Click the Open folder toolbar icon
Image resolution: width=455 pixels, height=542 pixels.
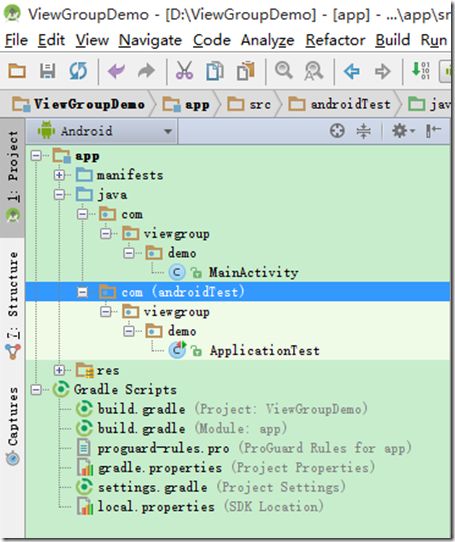click(x=17, y=71)
